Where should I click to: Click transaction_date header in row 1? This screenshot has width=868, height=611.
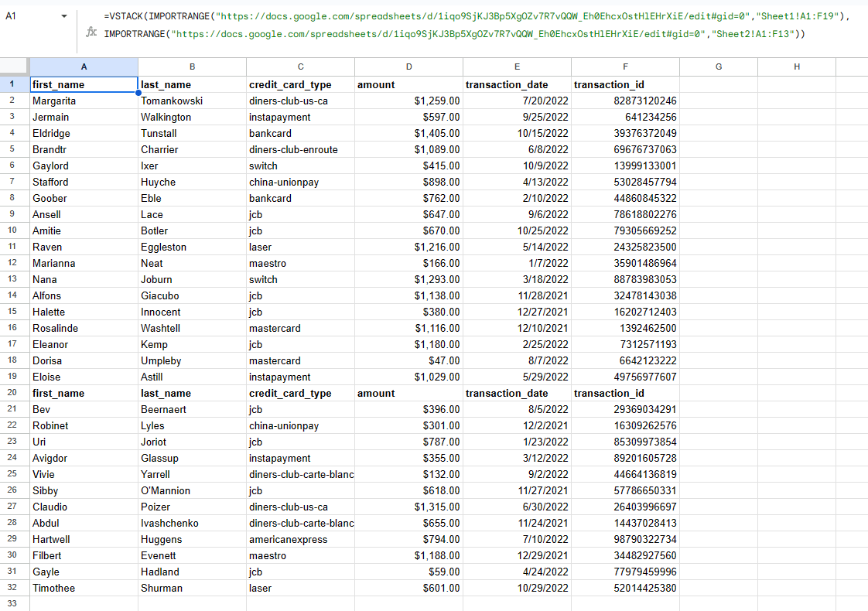click(x=517, y=84)
